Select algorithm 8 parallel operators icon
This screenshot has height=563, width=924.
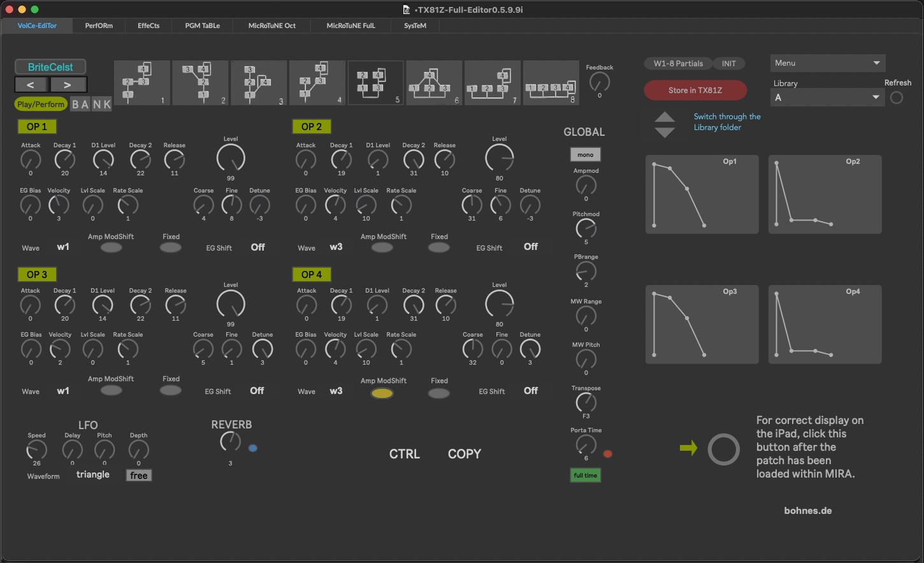tap(551, 83)
